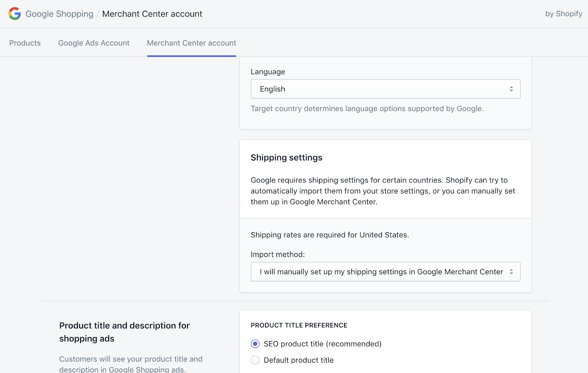Open the Language dropdown showing English
This screenshot has height=373, width=588.
[386, 89]
